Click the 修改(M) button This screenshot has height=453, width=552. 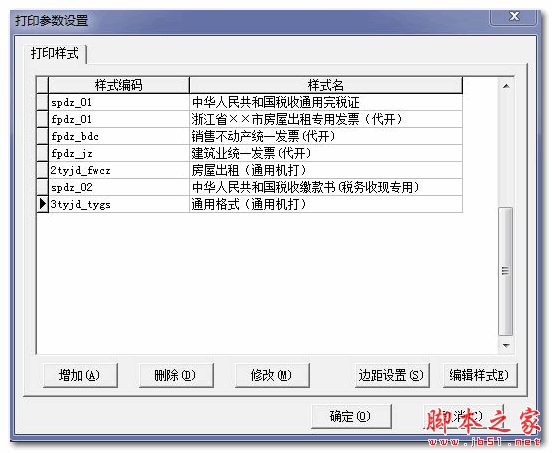click(x=272, y=376)
